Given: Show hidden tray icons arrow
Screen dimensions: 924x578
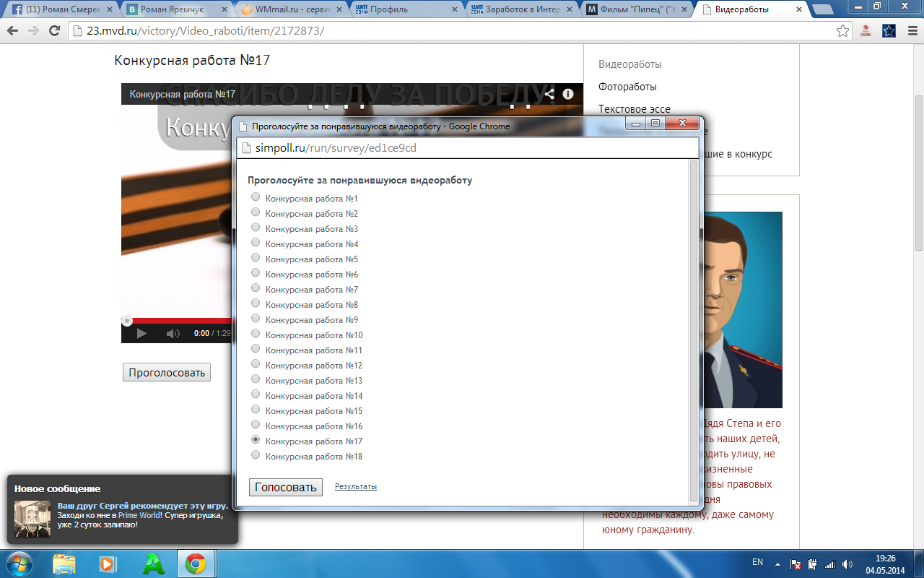Looking at the screenshot, I should pos(777,564).
